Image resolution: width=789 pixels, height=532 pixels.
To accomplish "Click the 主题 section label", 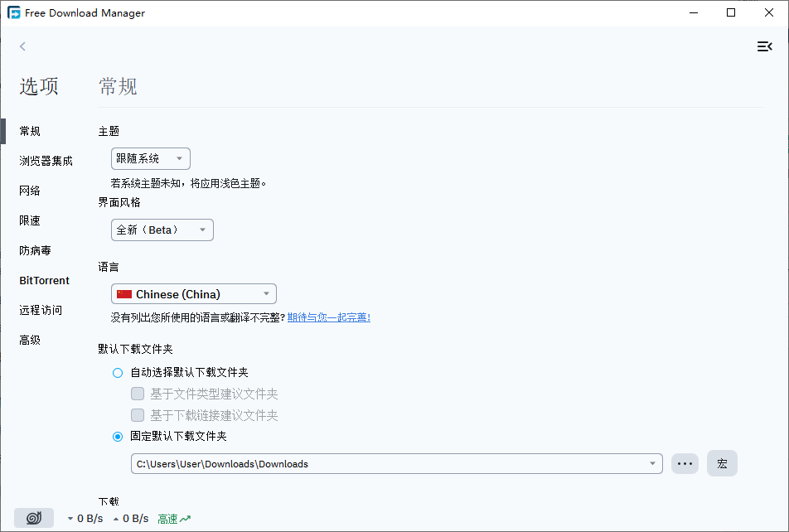I will tap(109, 132).
